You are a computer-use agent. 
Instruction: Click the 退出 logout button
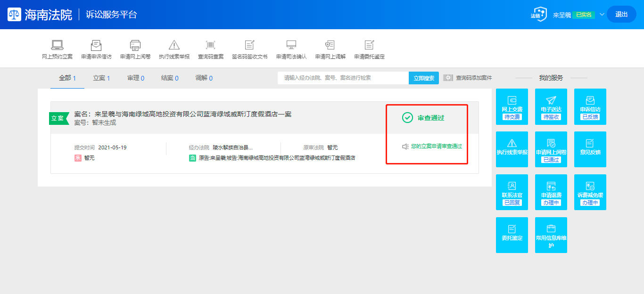click(x=621, y=15)
